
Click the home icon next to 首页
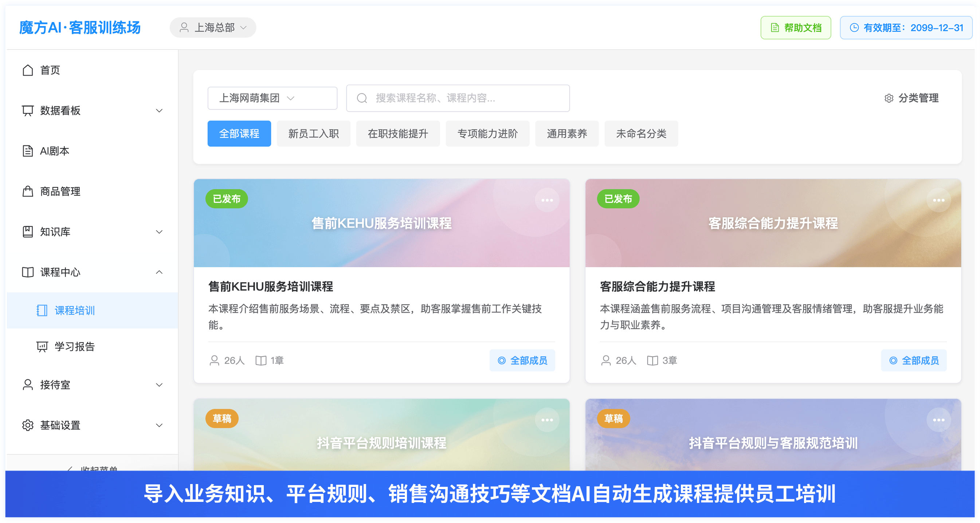tap(28, 70)
